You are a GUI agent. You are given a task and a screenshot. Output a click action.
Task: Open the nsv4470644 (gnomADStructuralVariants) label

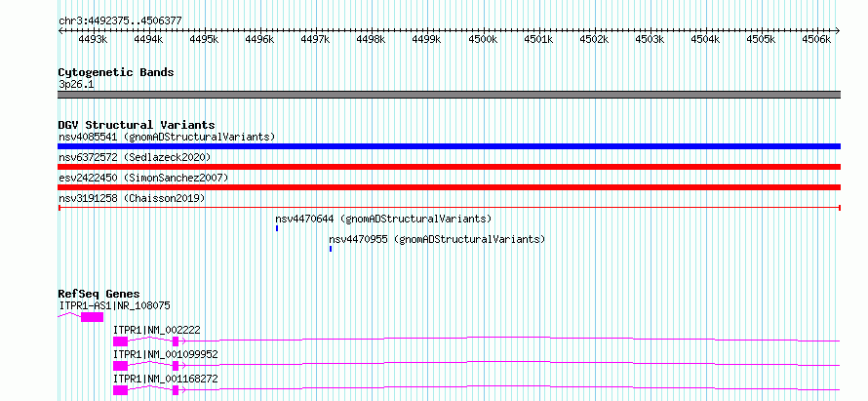(383, 219)
